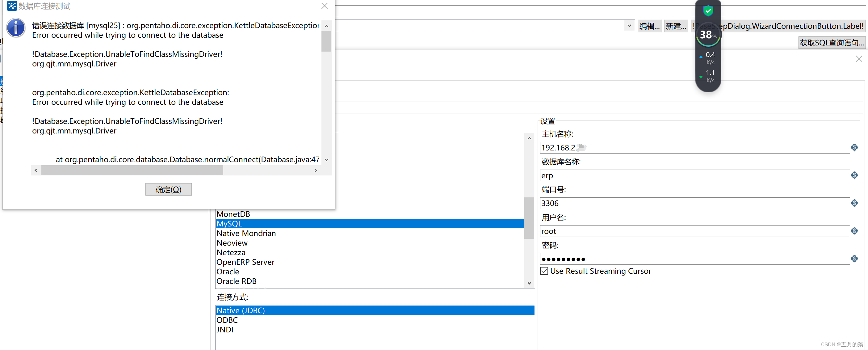
Task: Click the 新建... button
Action: click(676, 26)
